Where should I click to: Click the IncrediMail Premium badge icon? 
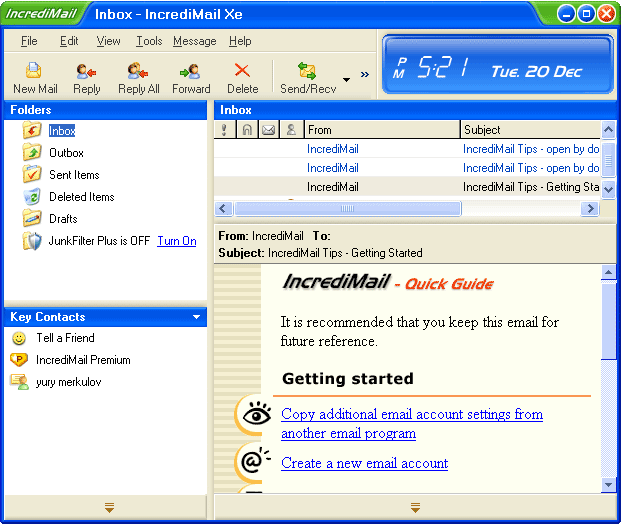pyautogui.click(x=19, y=360)
